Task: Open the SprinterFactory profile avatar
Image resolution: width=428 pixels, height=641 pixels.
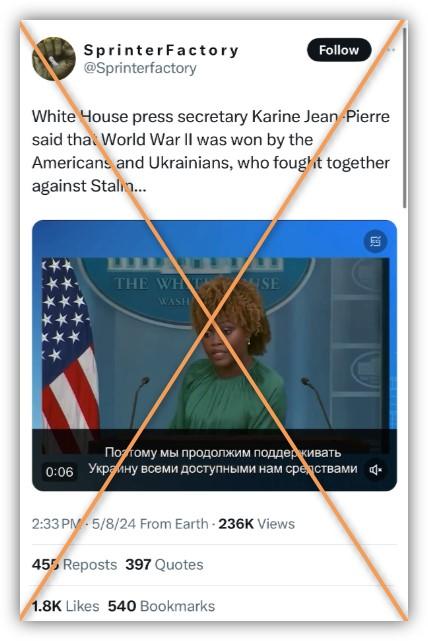Action: (54, 59)
